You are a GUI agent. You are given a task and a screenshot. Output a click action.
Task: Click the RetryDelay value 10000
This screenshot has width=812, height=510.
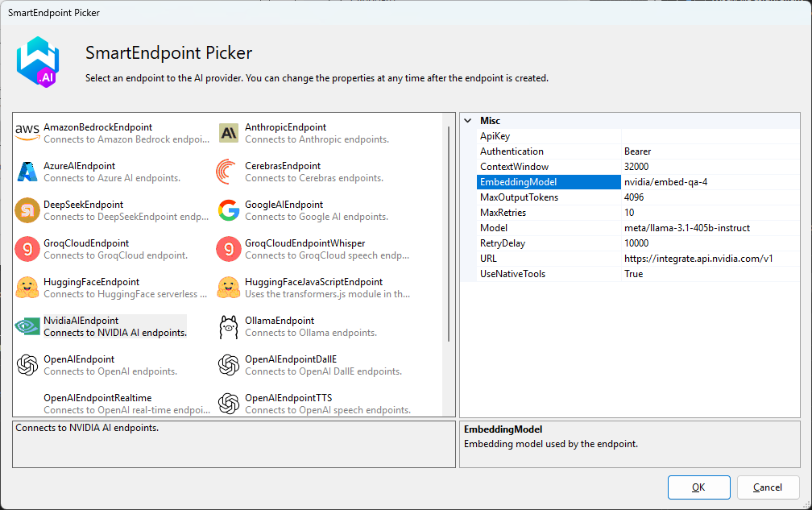click(710, 243)
